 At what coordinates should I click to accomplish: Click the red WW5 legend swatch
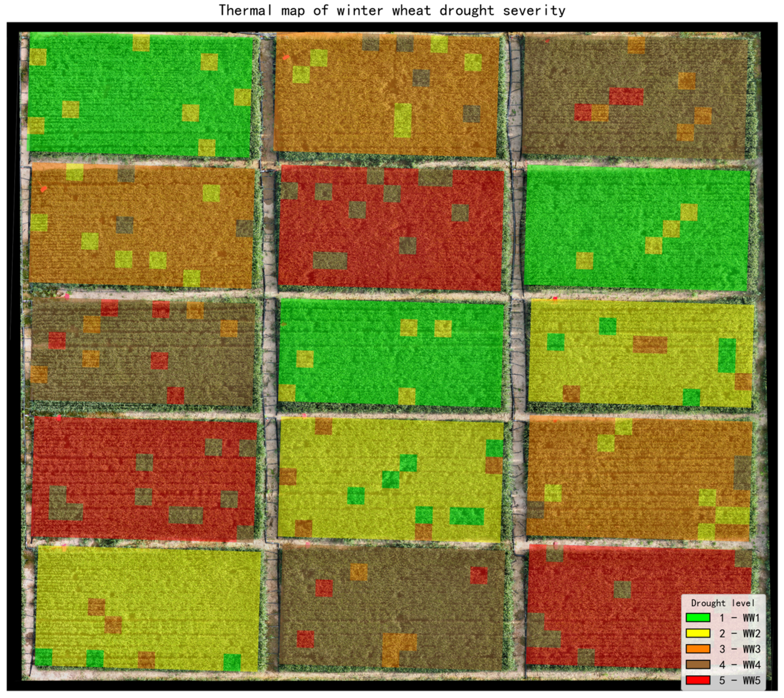tap(698, 680)
